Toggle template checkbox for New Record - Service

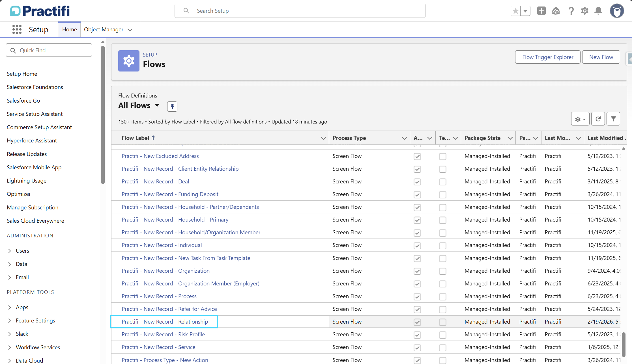(x=443, y=347)
